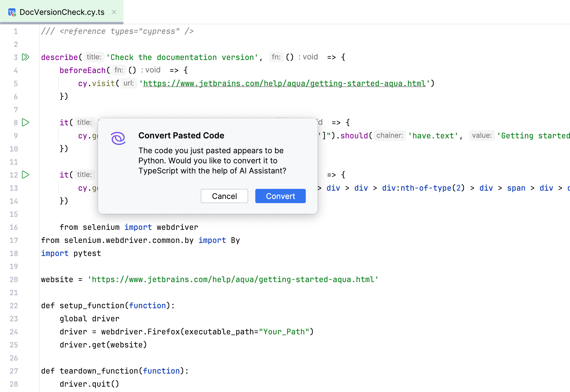Run all tests via describe gutter icon

[26, 57]
